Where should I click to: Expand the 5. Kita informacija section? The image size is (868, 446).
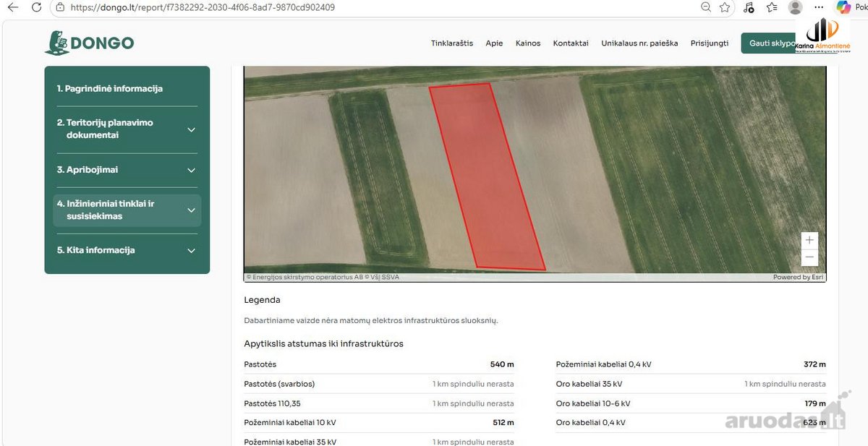(127, 251)
